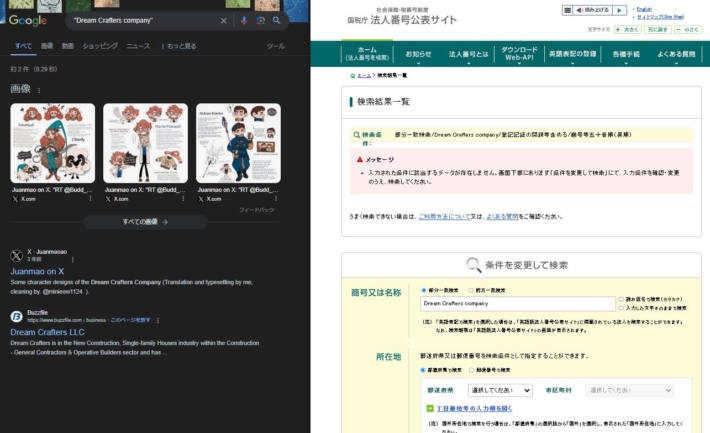
Task: Switch to Google 動画 tab
Action: [67, 46]
